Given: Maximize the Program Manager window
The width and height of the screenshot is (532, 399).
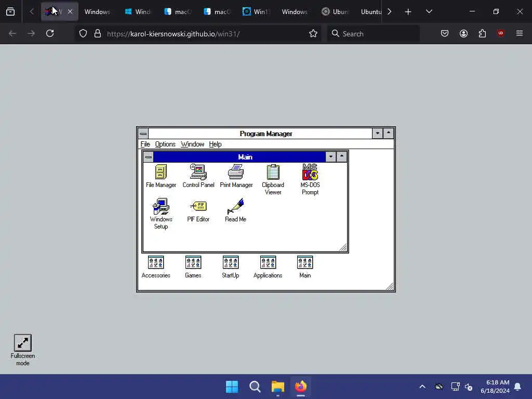Looking at the screenshot, I should click(x=389, y=134).
